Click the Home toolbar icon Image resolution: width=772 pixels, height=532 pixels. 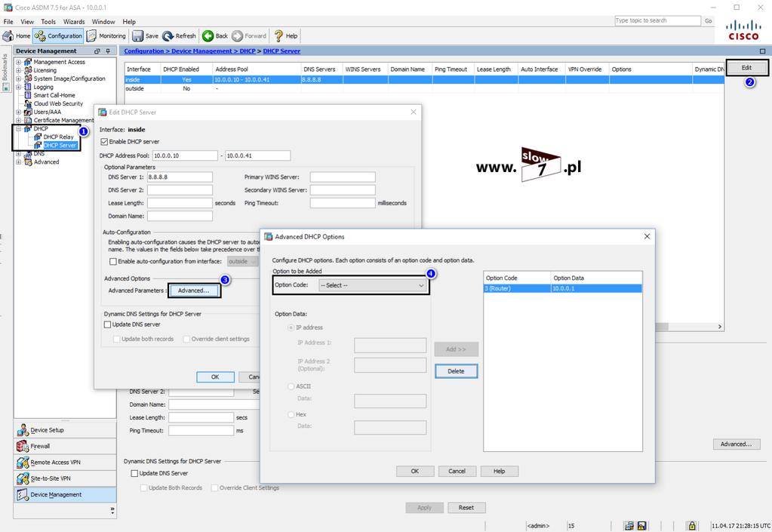(8, 36)
